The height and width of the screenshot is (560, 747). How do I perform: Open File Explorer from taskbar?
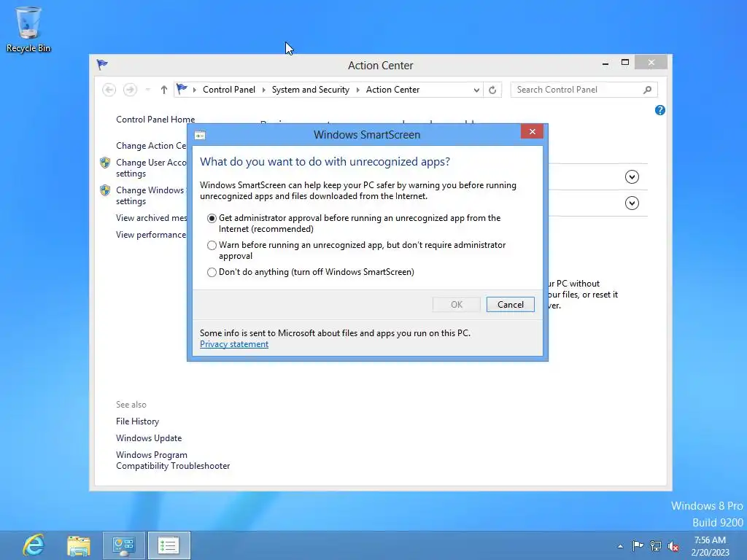[79, 545]
